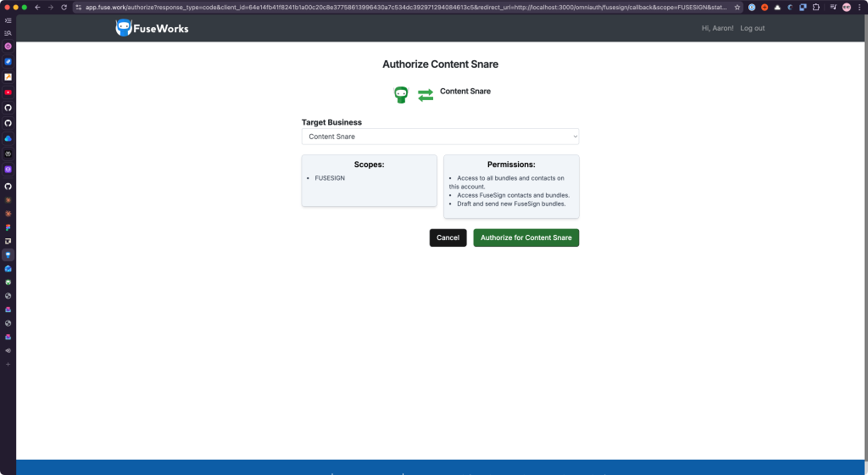Open the Extensions puzzle-piece menu
Screen dimensions: 868x475
(x=816, y=7)
